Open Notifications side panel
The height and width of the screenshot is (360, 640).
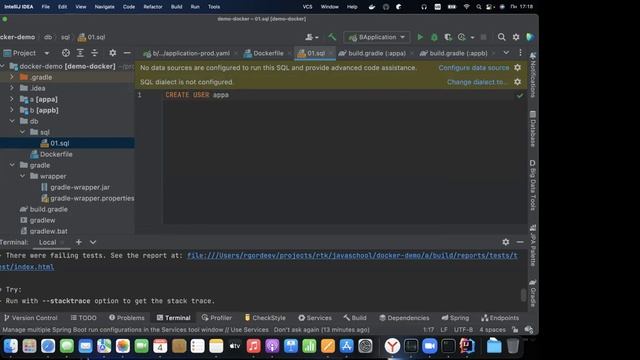pos(533,75)
